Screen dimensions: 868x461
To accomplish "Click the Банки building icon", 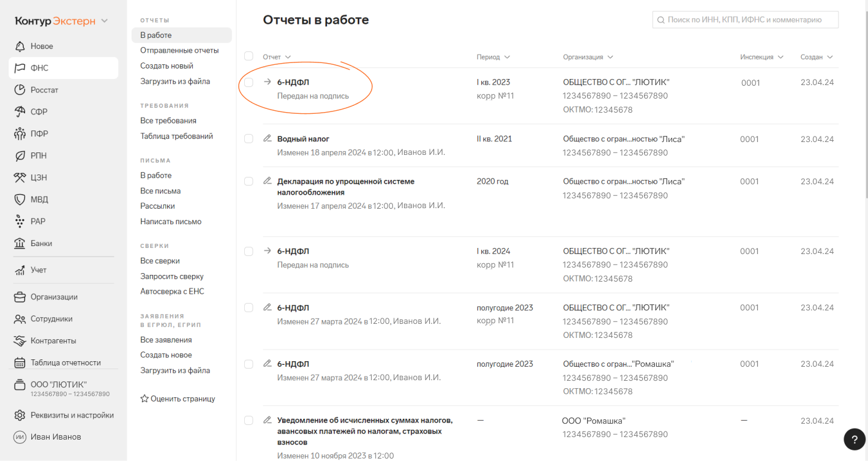I will click(x=20, y=243).
